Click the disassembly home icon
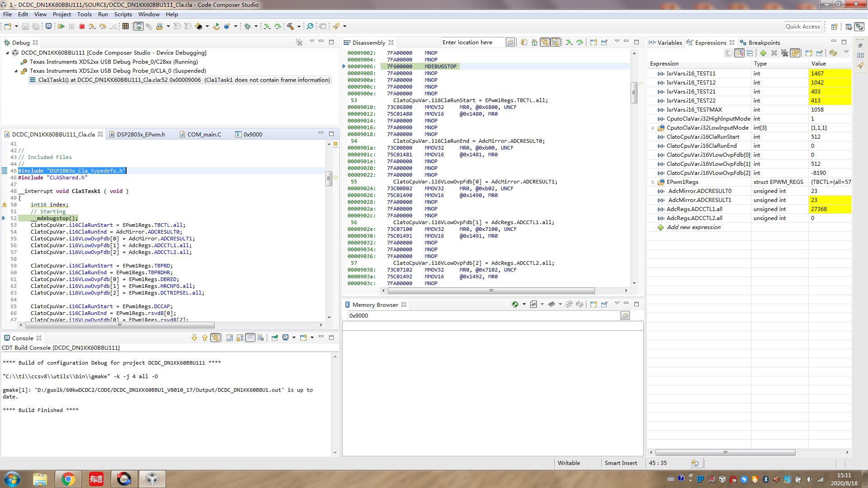 click(x=534, y=42)
